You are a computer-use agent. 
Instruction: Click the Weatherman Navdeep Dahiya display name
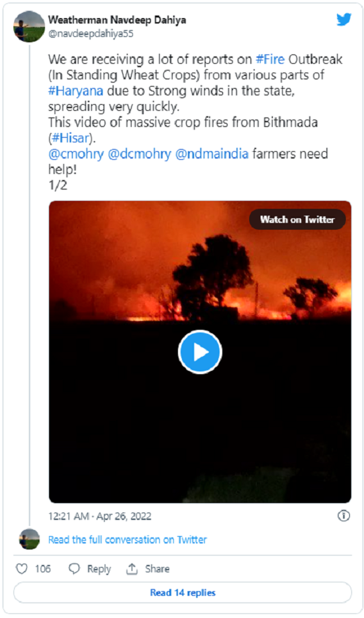[x=117, y=20]
